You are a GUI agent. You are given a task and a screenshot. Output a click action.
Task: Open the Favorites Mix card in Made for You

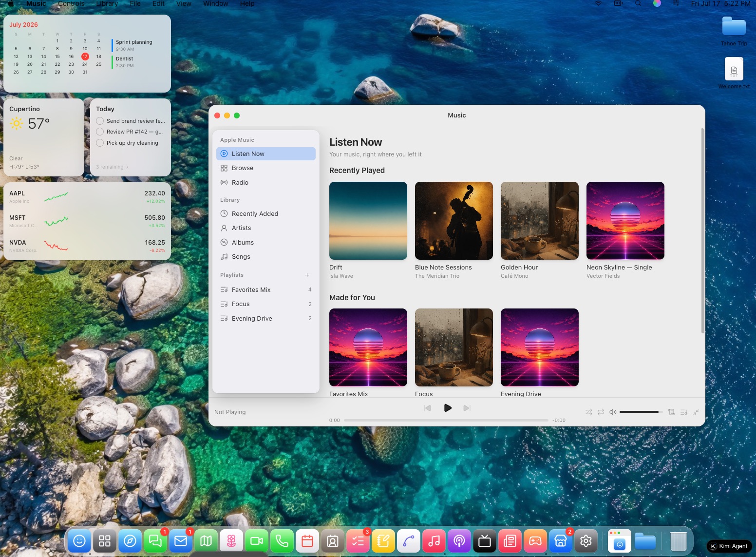point(368,347)
